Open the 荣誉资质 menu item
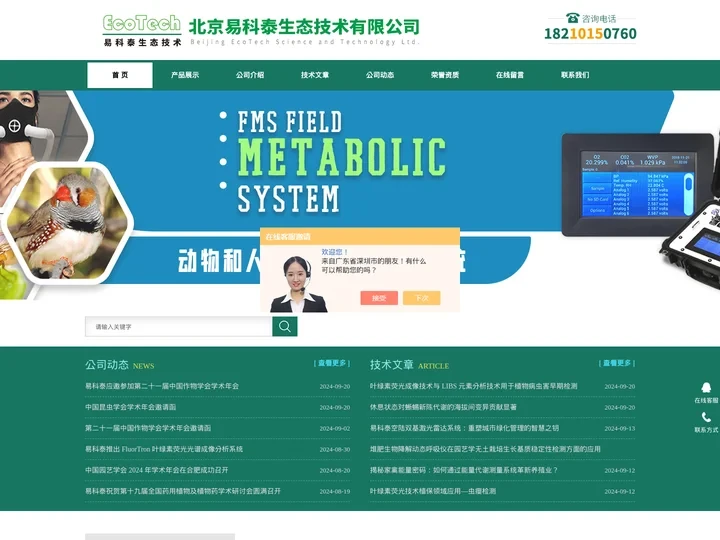This screenshot has height=540, width=720. 445,75
